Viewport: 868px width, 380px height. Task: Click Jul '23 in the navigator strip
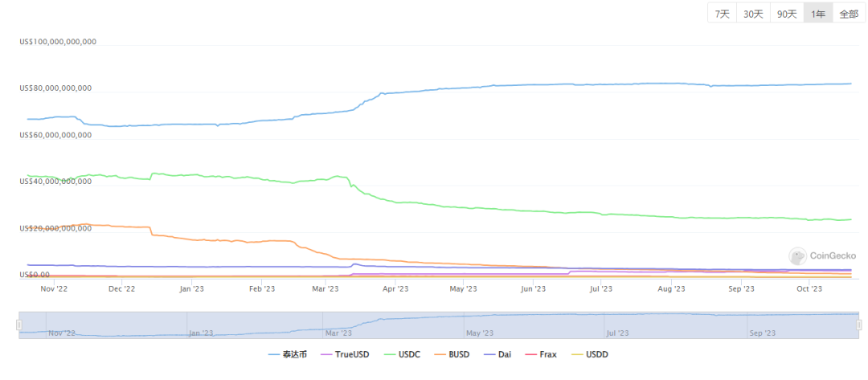tap(616, 332)
